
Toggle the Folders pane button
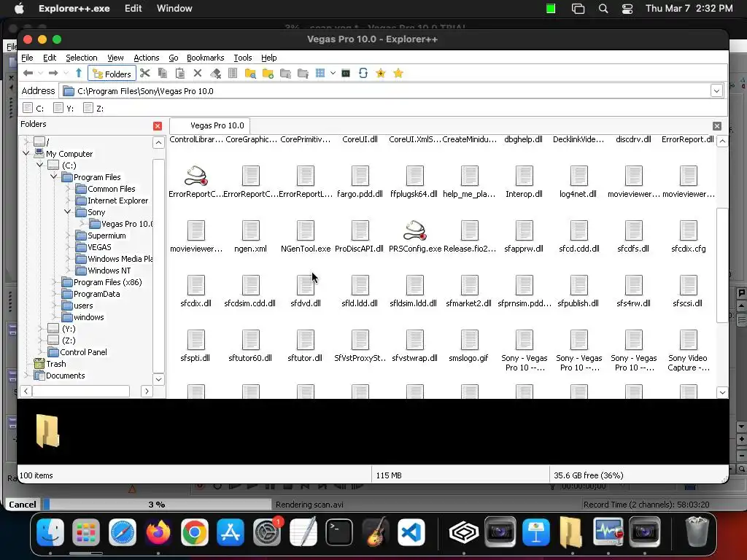112,74
